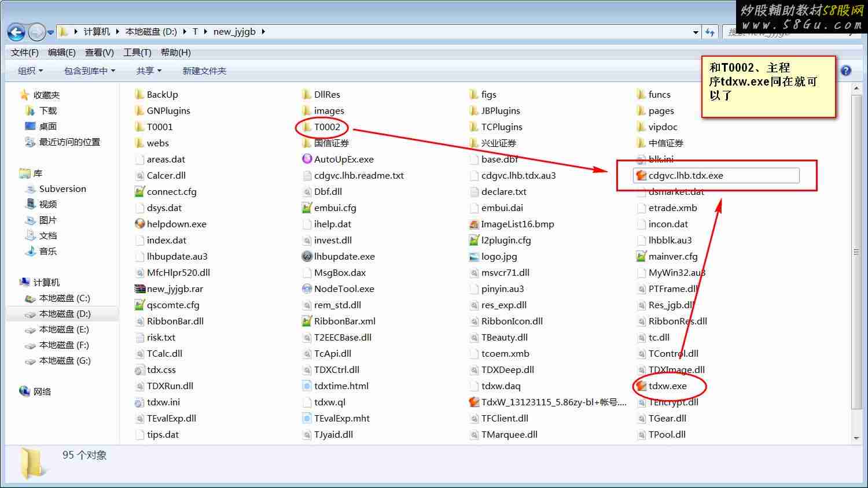Open the 编辑(E) menu
Image resolution: width=868 pixels, height=488 pixels.
coord(61,53)
